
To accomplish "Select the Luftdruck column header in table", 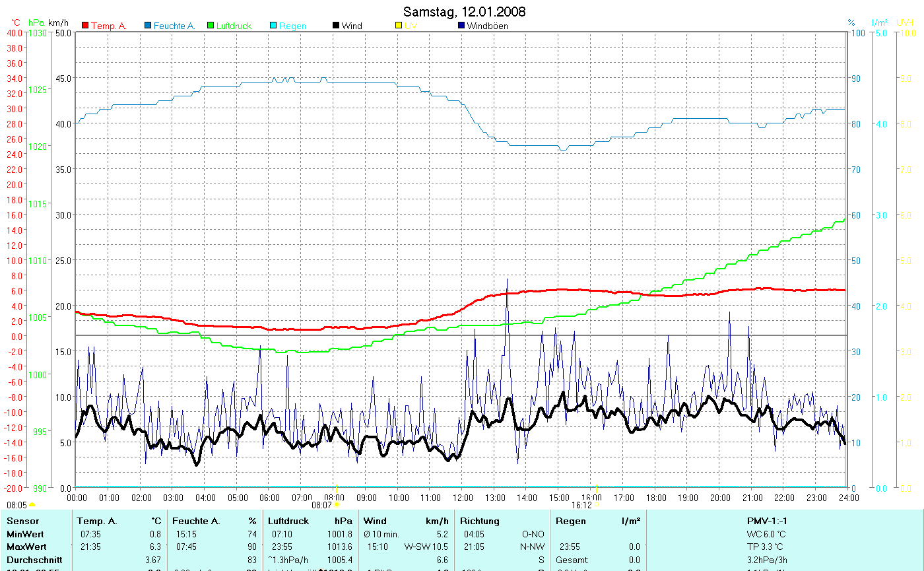I will click(288, 521).
